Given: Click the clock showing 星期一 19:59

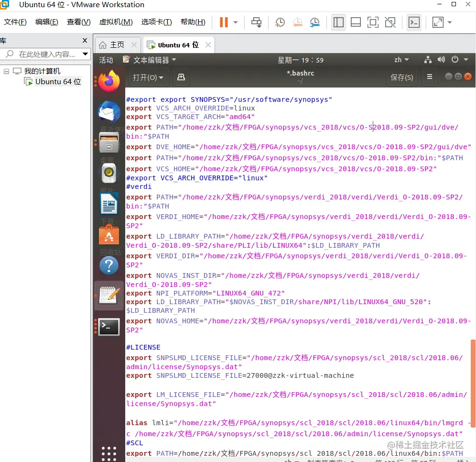Looking at the screenshot, I should pos(301,60).
